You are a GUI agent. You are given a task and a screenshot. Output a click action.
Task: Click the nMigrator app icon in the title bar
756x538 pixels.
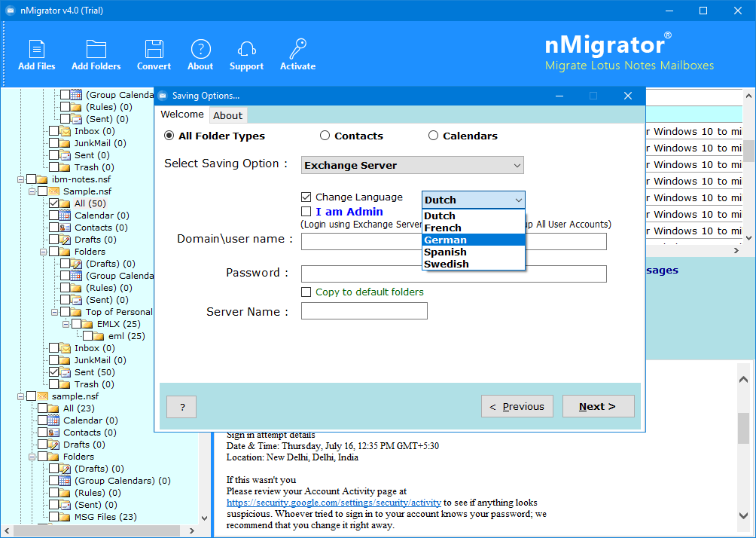[x=10, y=10]
